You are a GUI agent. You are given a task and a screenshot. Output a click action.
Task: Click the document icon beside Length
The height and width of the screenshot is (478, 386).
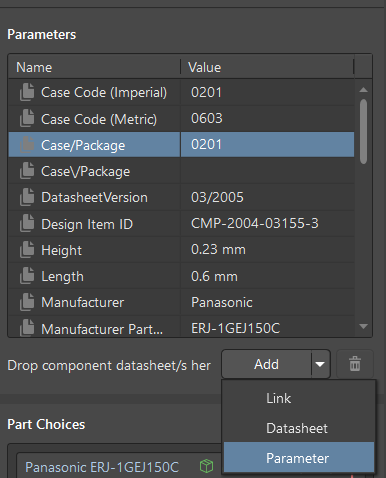click(x=27, y=276)
